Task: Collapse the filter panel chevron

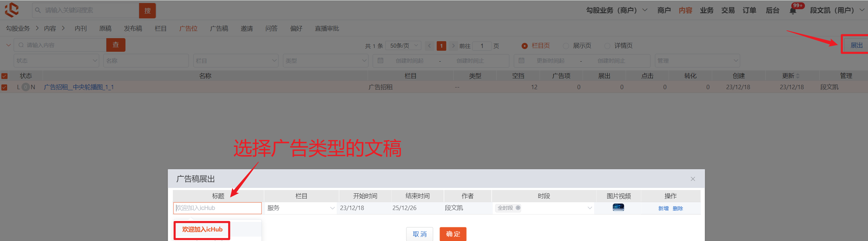Action: [x=9, y=45]
